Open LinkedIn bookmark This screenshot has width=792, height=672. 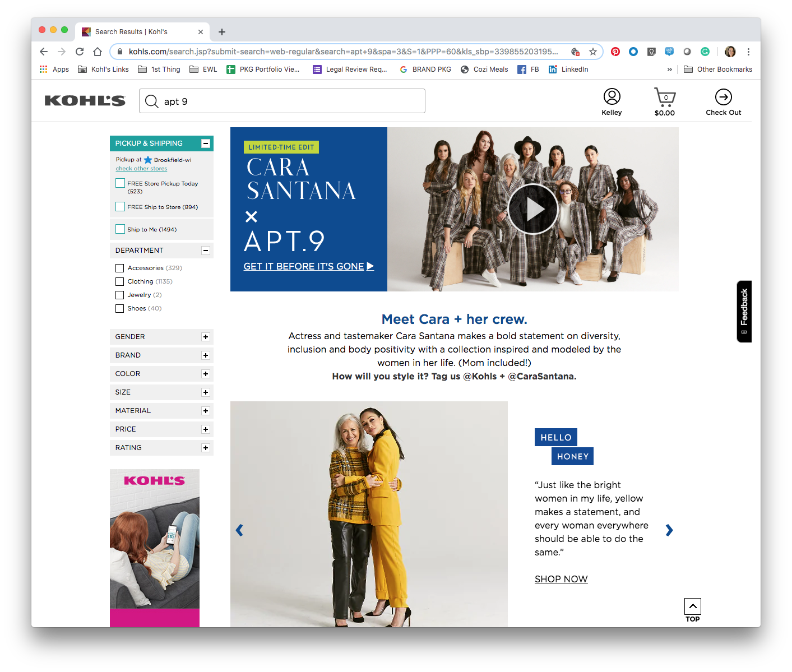[568, 69]
